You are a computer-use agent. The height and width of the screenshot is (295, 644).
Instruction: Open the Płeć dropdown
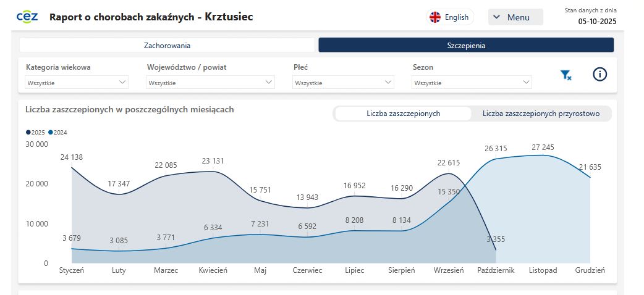tap(344, 83)
